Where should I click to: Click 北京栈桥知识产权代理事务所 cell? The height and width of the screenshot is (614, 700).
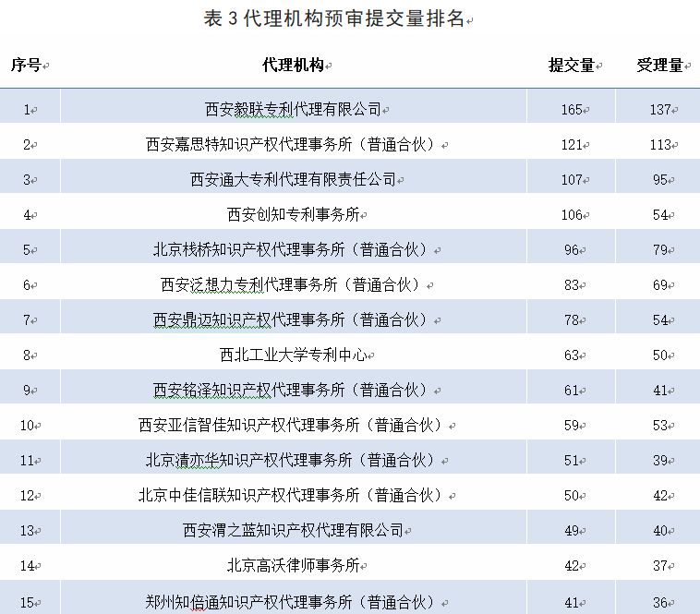tap(293, 249)
